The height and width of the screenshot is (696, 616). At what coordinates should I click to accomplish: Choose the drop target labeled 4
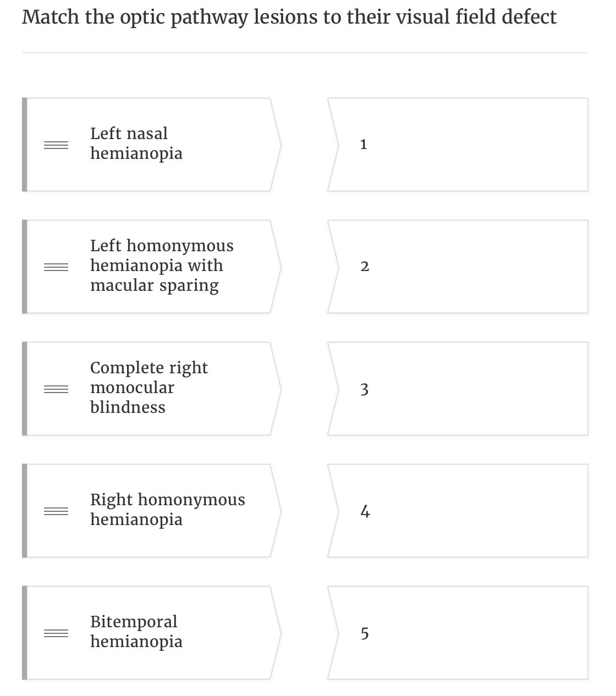click(x=458, y=511)
